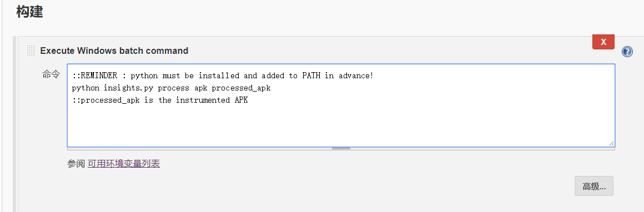Click the textarea corner resize grip
The height and width of the screenshot is (212, 644).
click(612, 143)
